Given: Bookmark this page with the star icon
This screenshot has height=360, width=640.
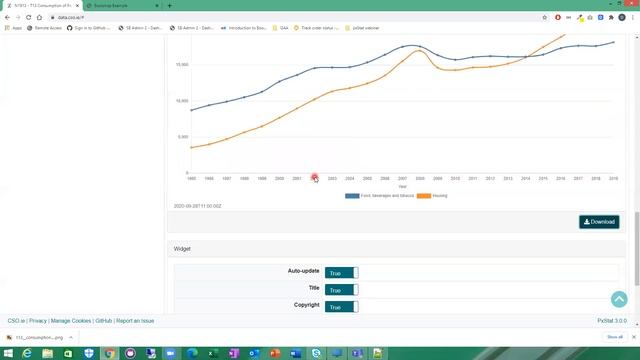Looking at the screenshot, I should [x=544, y=18].
